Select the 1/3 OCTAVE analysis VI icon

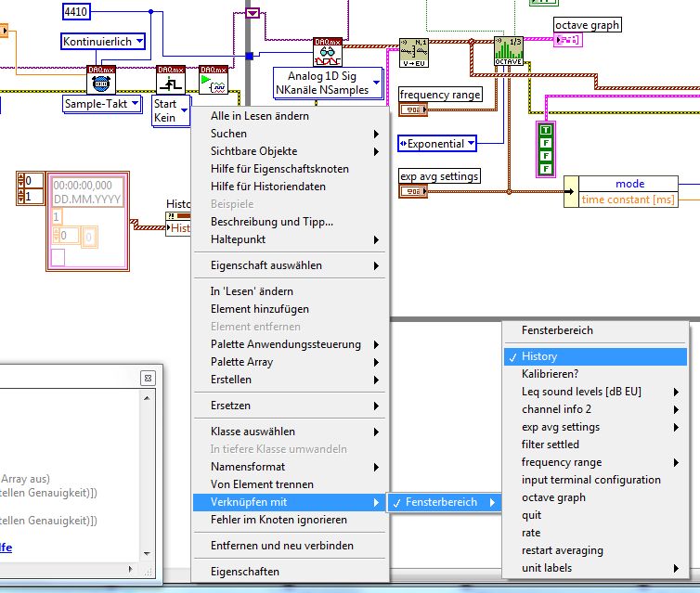tap(509, 51)
